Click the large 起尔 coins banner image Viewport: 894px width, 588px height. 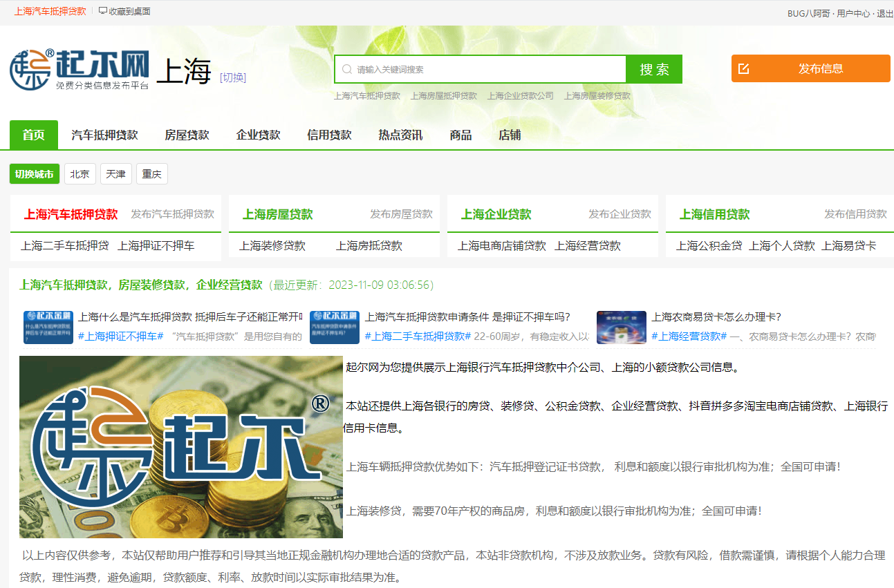(181, 447)
